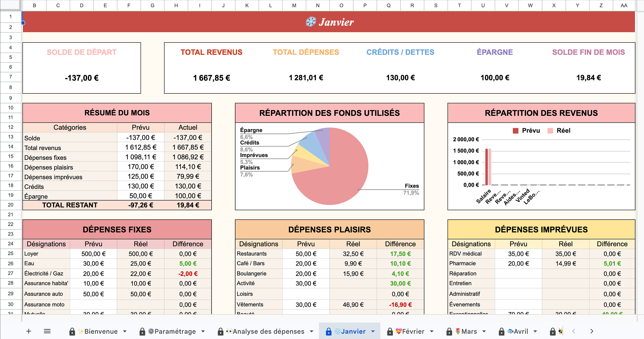Image resolution: width=644 pixels, height=339 pixels.
Task: Click the lock icon on Mars tab
Action: coord(449,331)
